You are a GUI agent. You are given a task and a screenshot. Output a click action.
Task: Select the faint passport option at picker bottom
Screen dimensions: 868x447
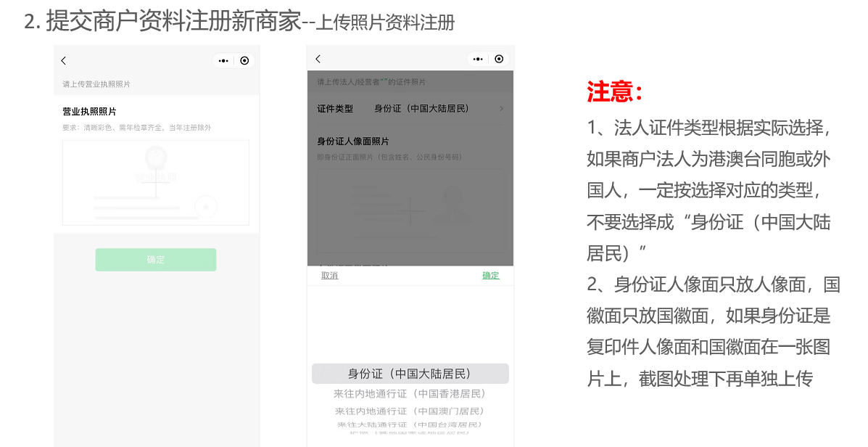(x=410, y=433)
